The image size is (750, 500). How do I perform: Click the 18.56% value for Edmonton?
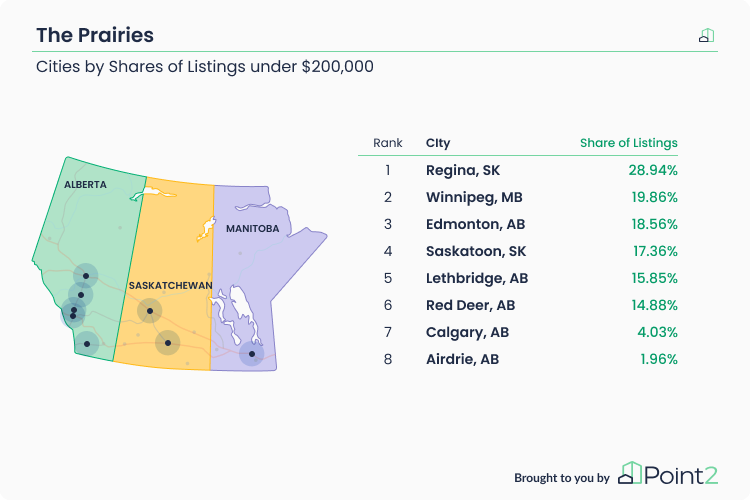click(x=654, y=224)
